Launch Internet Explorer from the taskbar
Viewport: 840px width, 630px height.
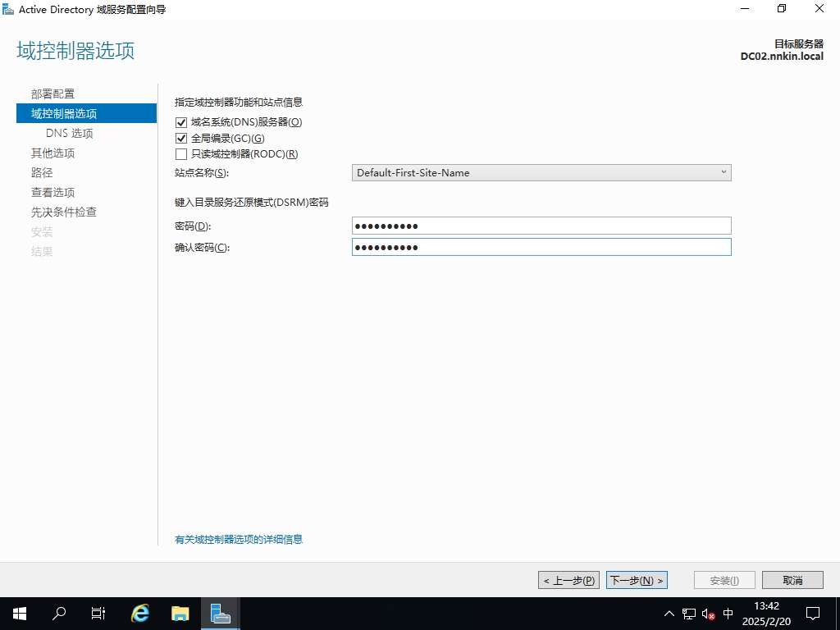140,613
